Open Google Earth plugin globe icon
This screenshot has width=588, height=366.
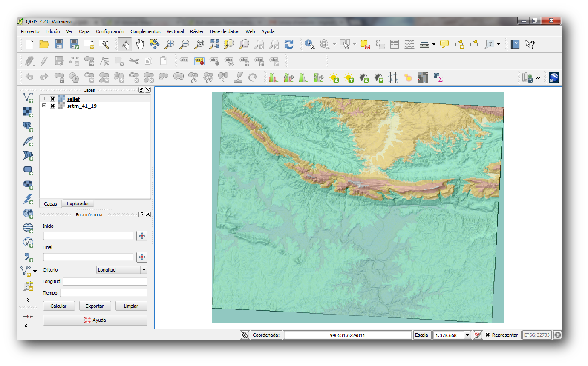click(x=554, y=77)
